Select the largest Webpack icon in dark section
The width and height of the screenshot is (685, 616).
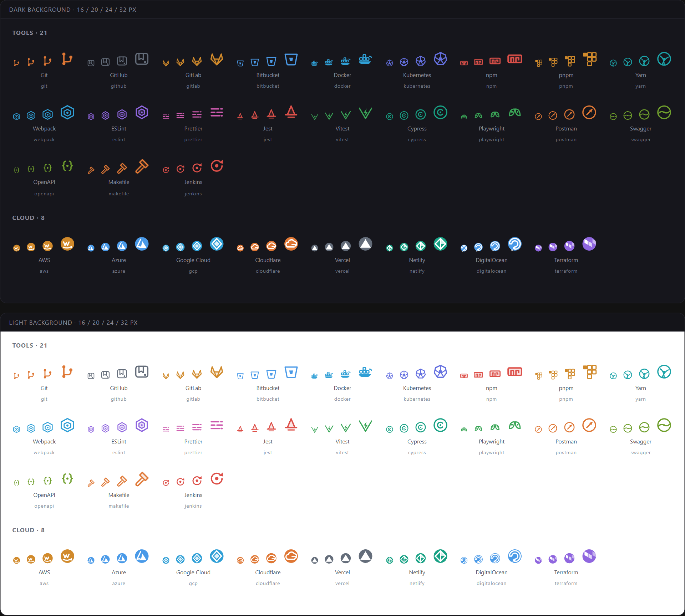67,112
